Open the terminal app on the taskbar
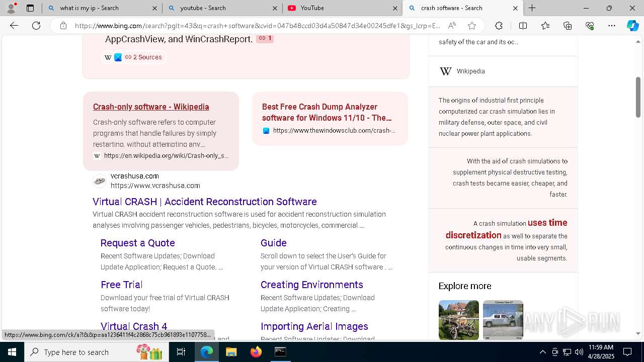This screenshot has height=362, width=644. pos(280,352)
